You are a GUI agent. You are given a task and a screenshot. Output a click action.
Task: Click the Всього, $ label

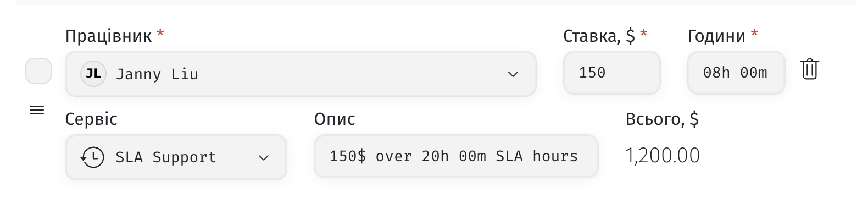tap(662, 119)
